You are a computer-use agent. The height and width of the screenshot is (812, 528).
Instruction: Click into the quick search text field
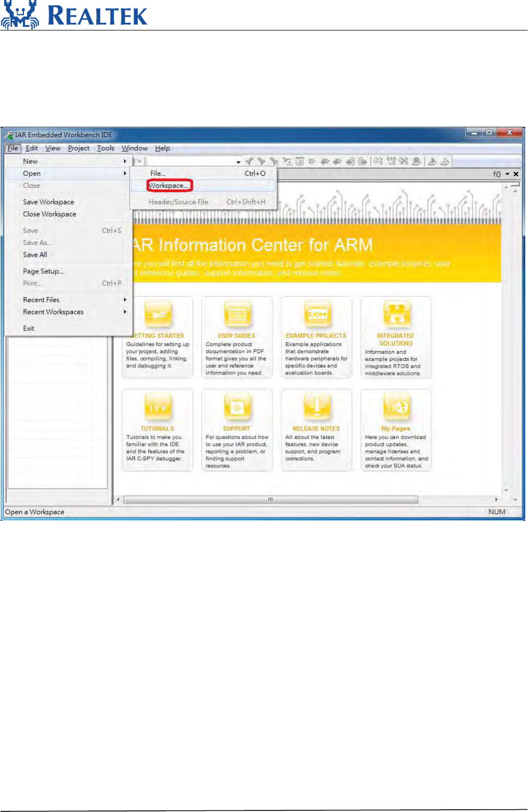[191, 162]
